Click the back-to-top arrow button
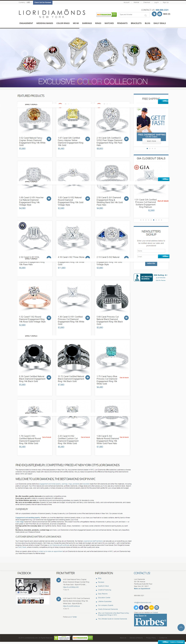The image size is (186, 644). (181, 627)
